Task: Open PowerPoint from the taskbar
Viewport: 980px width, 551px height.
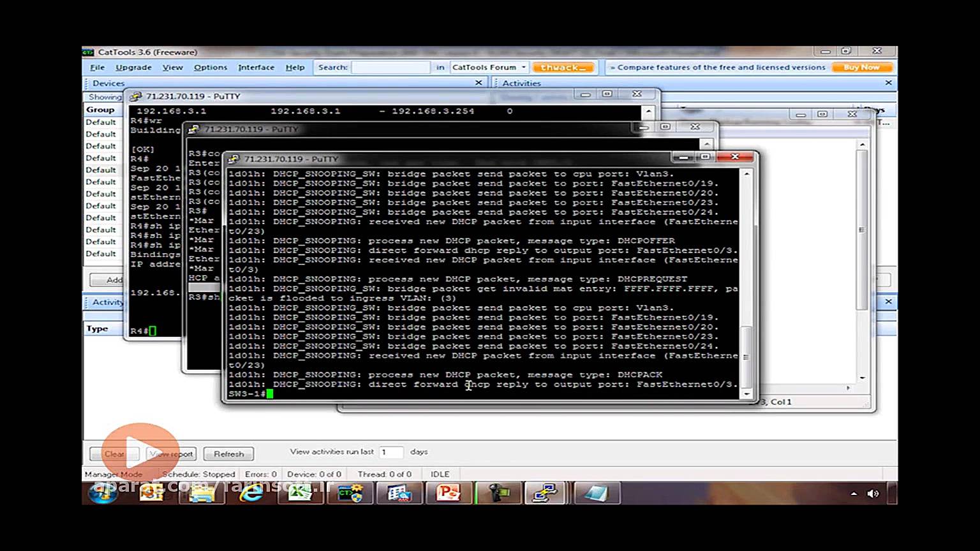Action: coord(449,493)
